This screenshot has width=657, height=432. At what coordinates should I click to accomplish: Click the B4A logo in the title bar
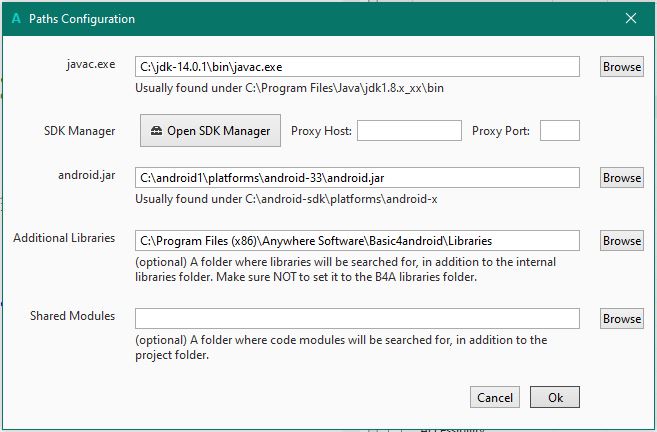[15, 18]
